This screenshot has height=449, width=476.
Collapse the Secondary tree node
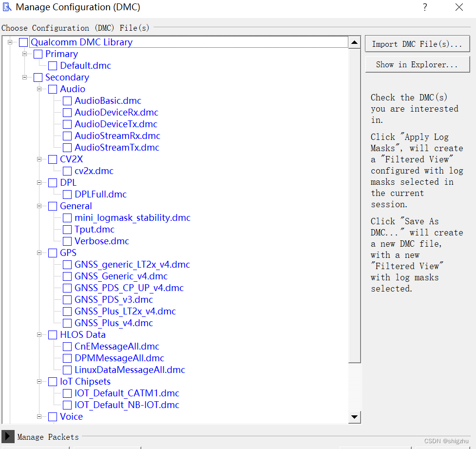click(x=24, y=78)
